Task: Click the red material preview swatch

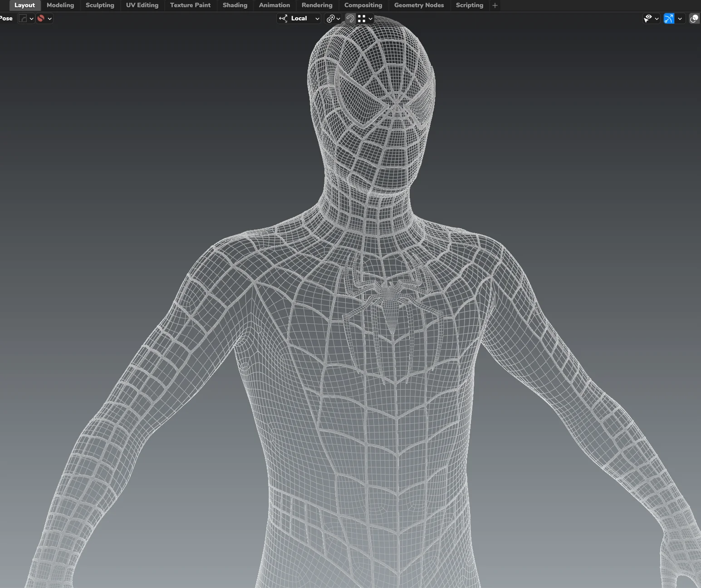Action: click(x=41, y=18)
